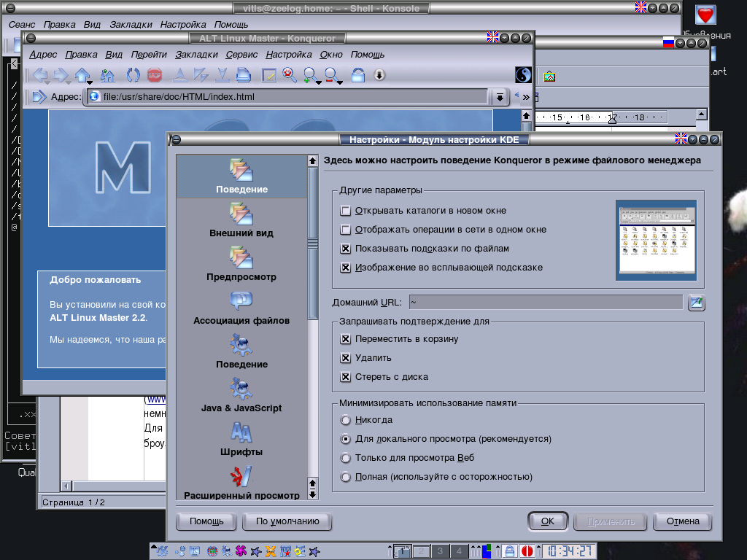
Task: Uncheck Показывать подсказки по файлам
Action: (345, 249)
